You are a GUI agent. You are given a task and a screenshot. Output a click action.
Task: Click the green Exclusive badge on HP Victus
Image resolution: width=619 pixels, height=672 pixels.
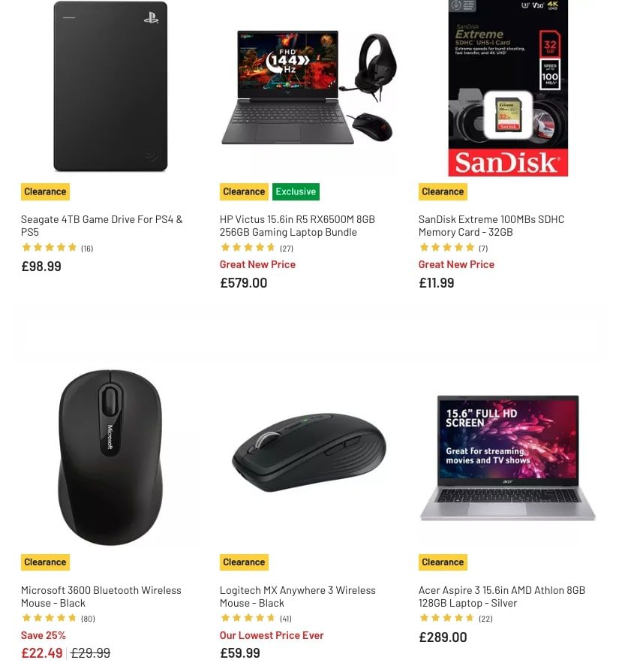click(x=296, y=191)
